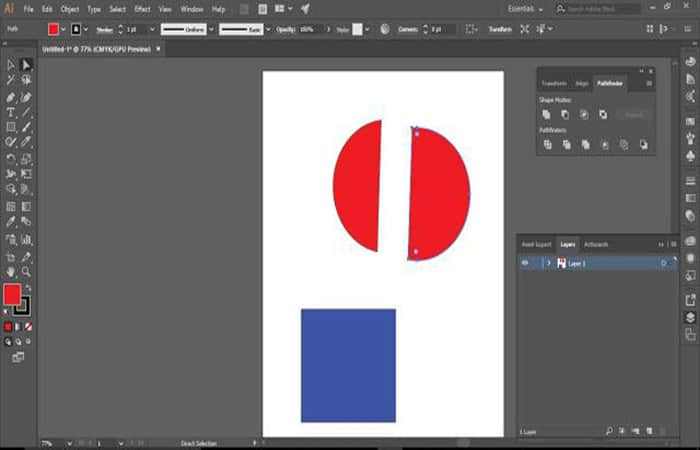Select the Rotate tool
700x450 pixels.
[x=11, y=158]
